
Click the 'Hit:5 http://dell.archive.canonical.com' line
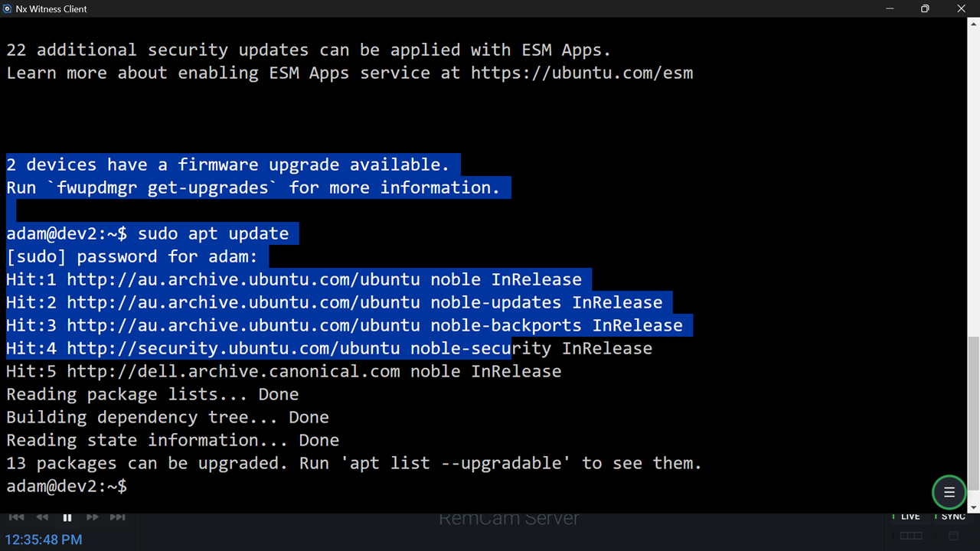tap(283, 372)
